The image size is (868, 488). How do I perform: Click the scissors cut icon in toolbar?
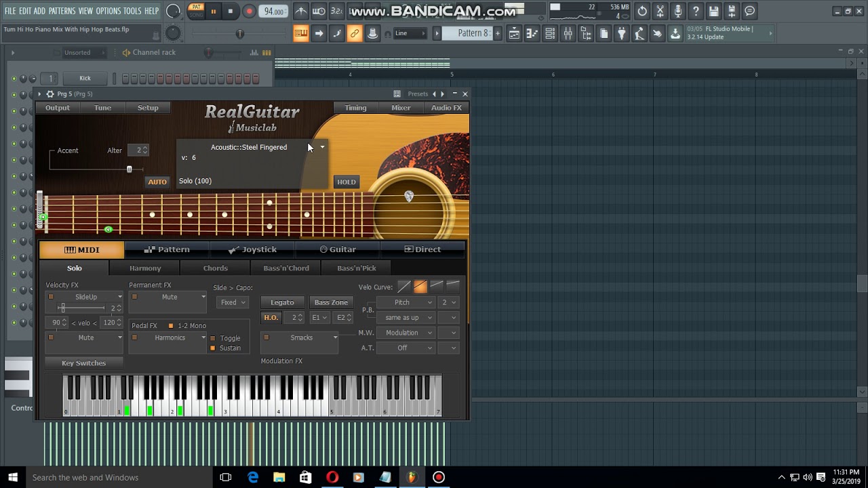(660, 12)
